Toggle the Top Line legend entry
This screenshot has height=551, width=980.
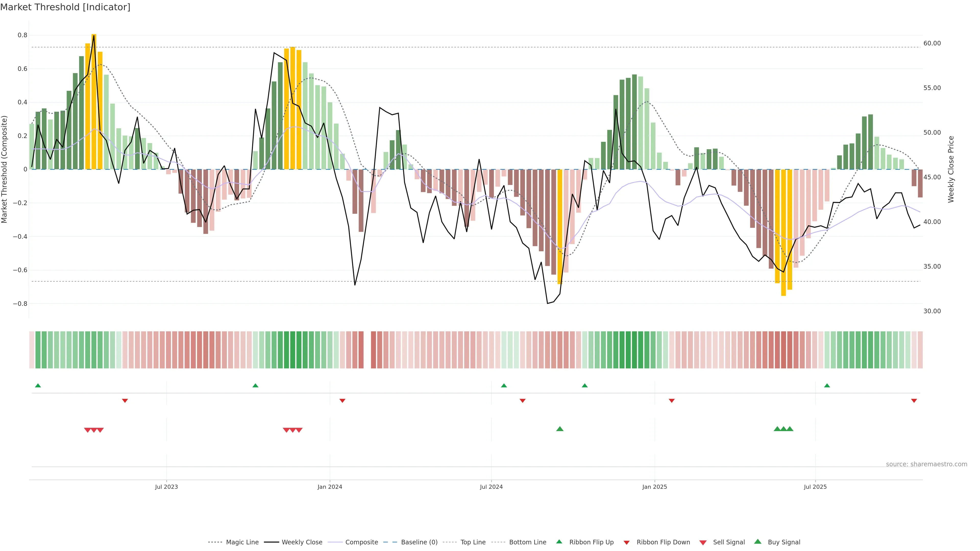tap(473, 542)
